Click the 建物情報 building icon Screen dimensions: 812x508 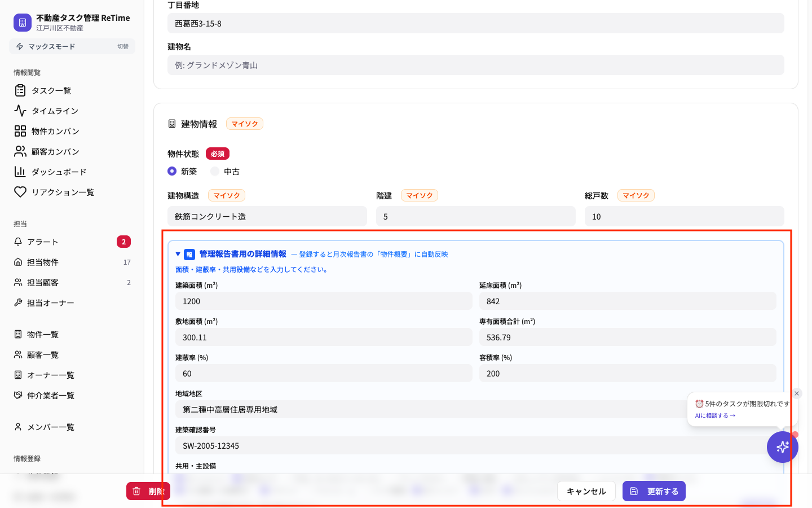172,124
